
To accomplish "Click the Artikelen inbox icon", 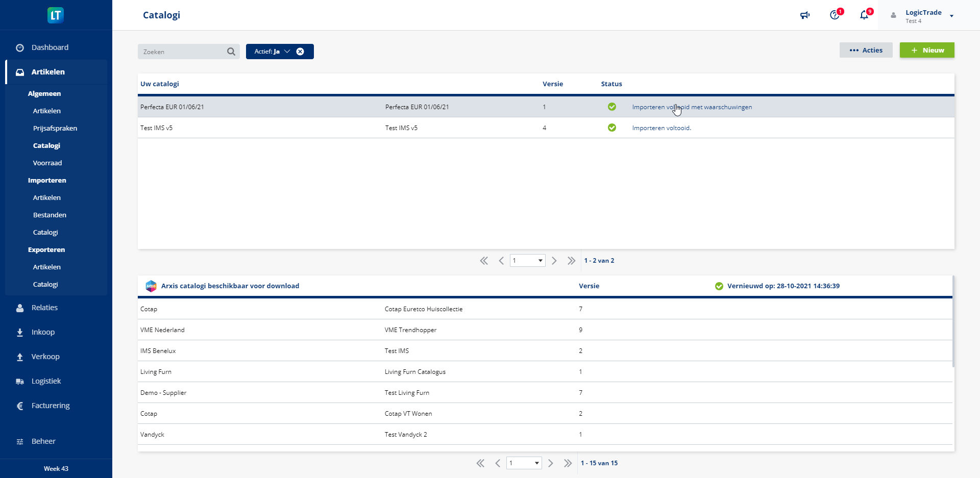I will pyautogui.click(x=20, y=72).
